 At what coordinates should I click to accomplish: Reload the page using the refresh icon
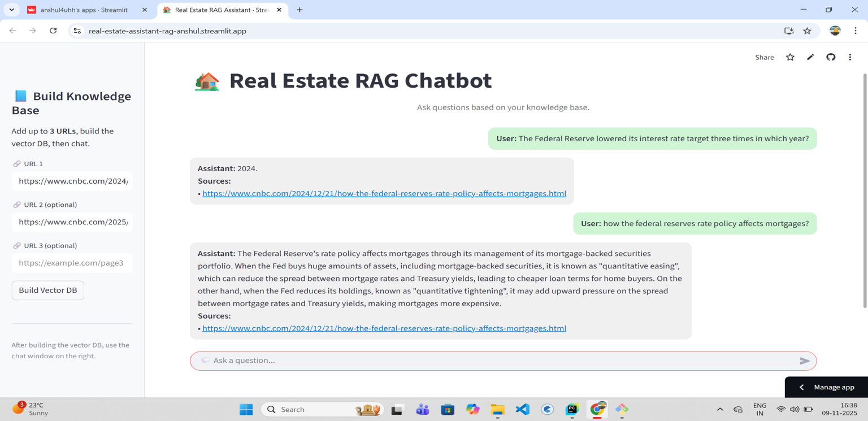[53, 31]
